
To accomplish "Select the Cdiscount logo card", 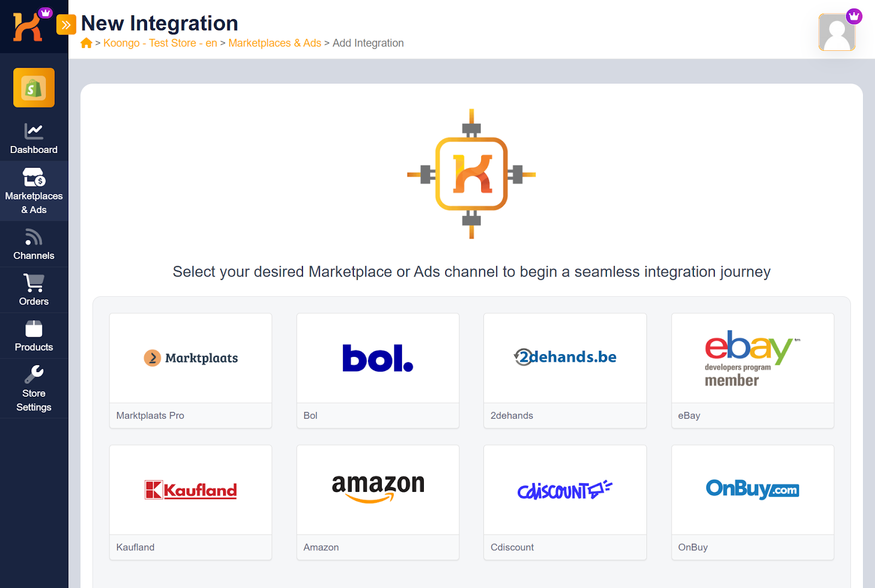I will [565, 490].
